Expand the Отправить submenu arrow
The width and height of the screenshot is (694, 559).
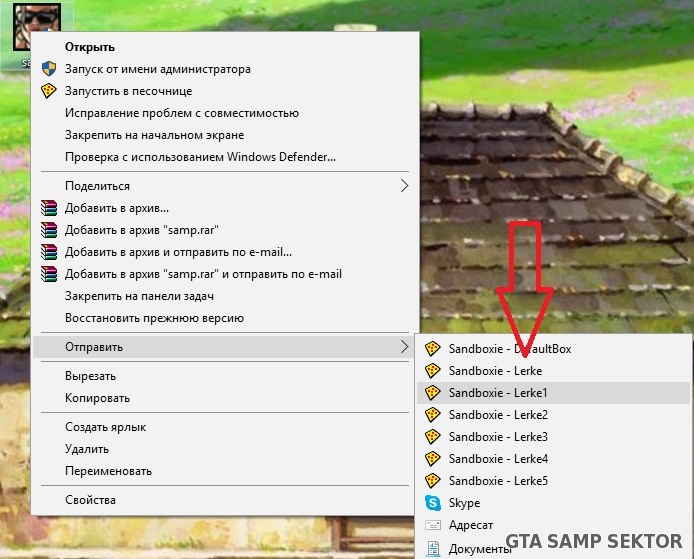pos(404,347)
